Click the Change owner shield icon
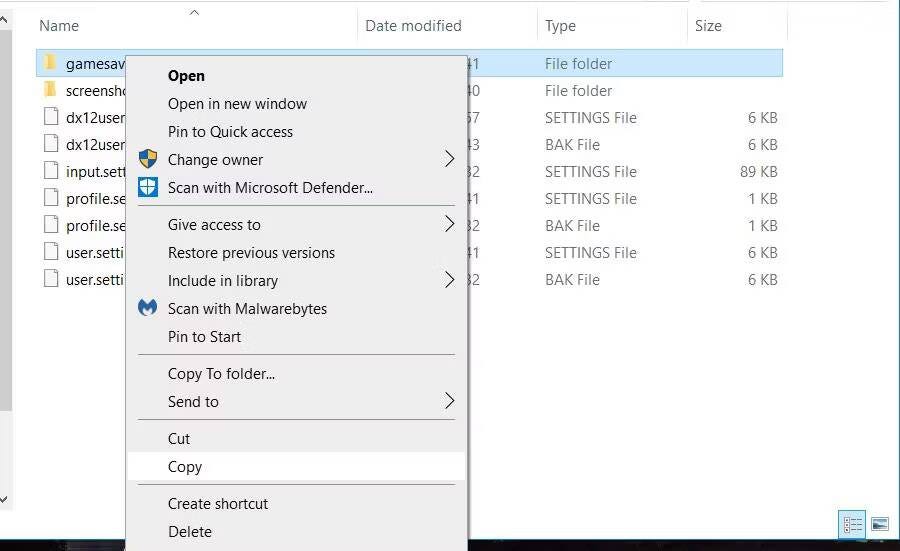 click(148, 159)
